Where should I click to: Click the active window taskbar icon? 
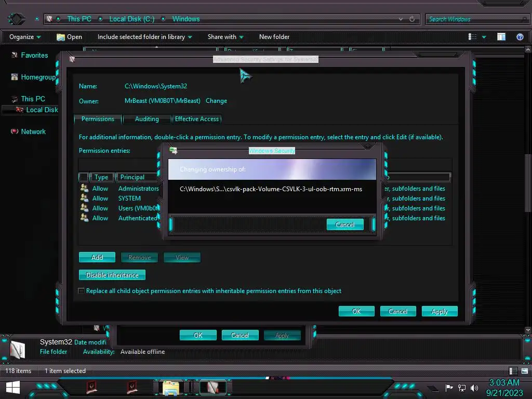212,388
